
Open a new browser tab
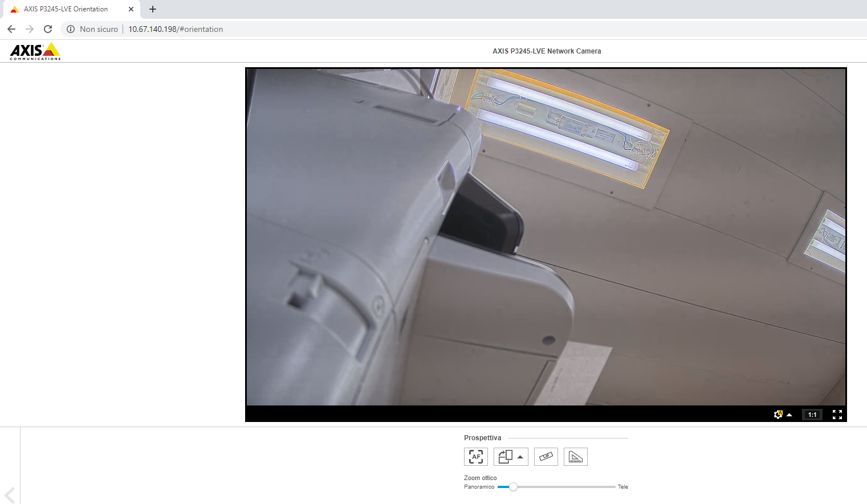(x=153, y=9)
